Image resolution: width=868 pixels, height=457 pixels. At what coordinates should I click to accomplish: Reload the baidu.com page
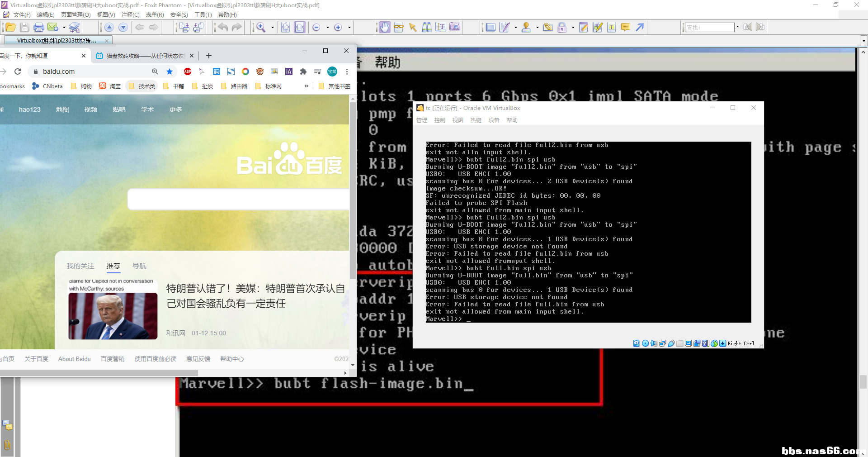click(18, 71)
